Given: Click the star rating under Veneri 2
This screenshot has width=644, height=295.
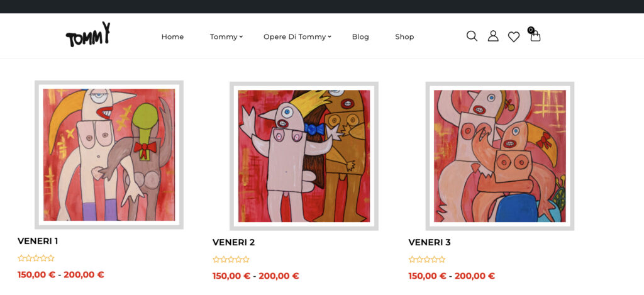Looking at the screenshot, I should [x=231, y=259].
